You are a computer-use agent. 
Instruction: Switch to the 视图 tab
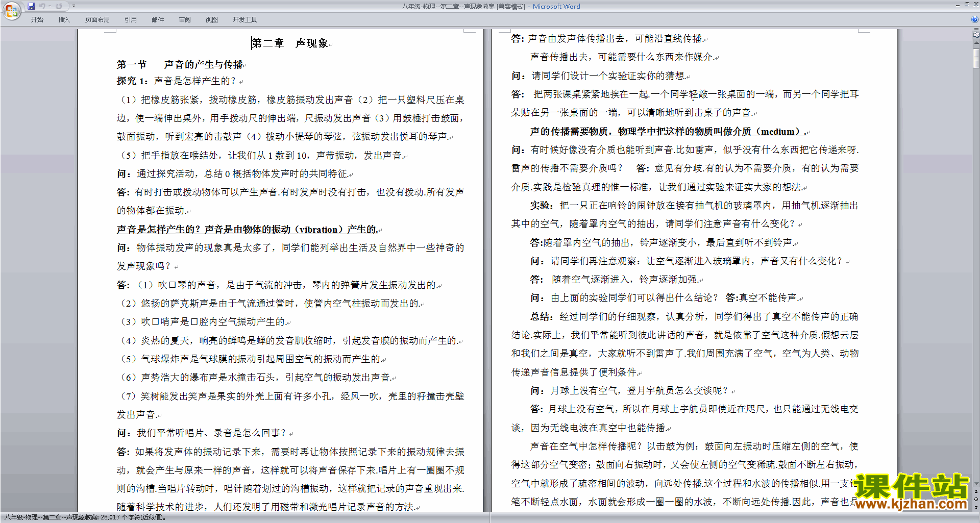click(x=211, y=19)
